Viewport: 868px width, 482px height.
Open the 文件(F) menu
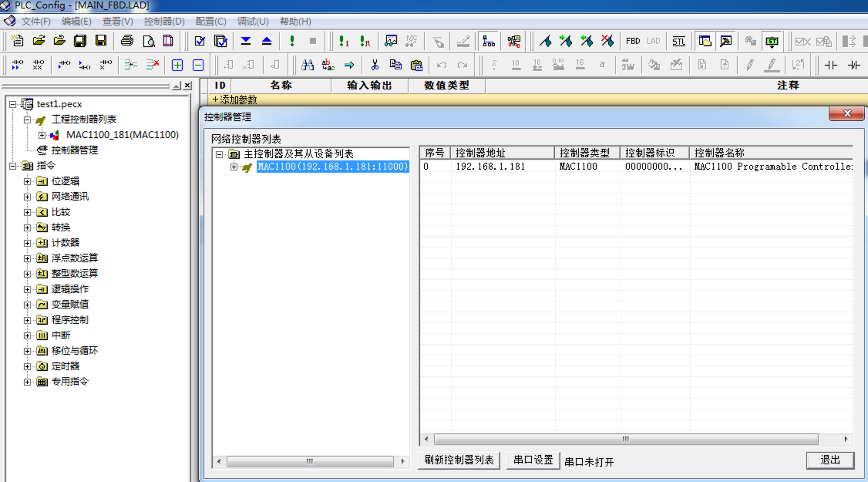[36, 22]
